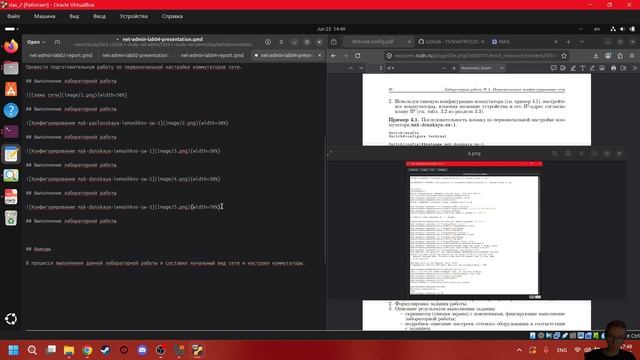Image resolution: width=640 pixels, height=360 pixels.
Task: Go back in Firefox
Action: tap(333, 56)
